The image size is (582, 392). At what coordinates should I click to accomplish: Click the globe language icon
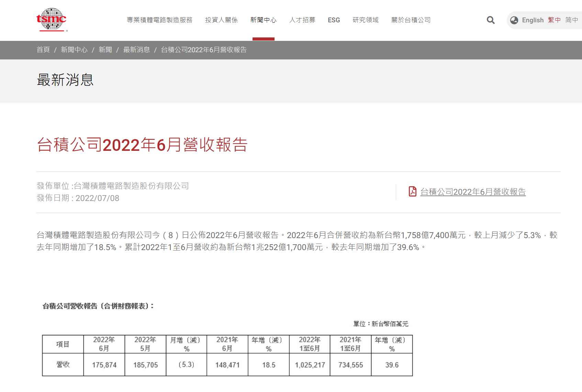click(514, 20)
